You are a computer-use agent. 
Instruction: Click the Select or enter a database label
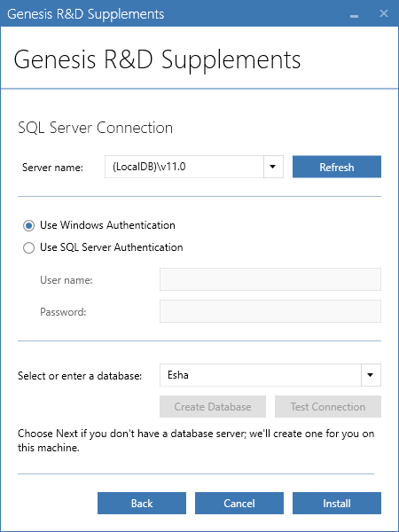coord(80,376)
